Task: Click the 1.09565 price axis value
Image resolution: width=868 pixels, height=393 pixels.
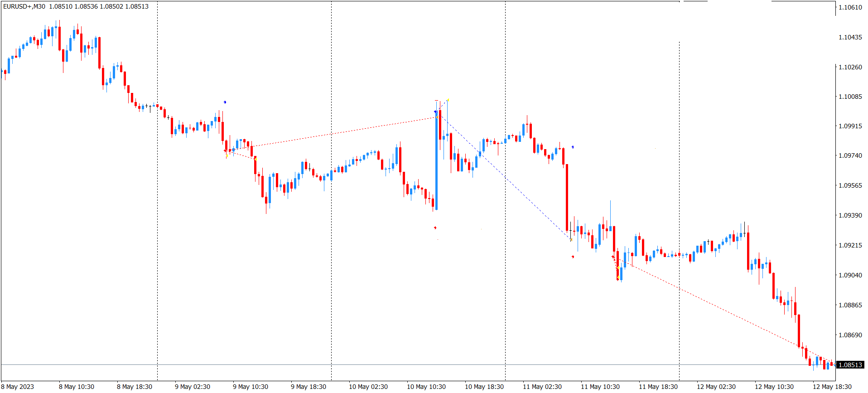Action: (x=850, y=185)
